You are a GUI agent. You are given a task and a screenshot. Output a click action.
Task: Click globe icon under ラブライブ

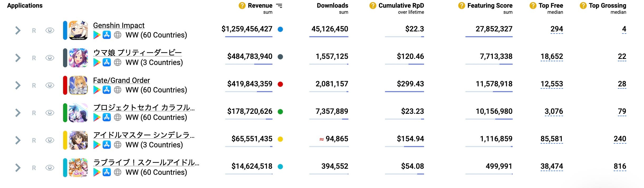point(118,172)
